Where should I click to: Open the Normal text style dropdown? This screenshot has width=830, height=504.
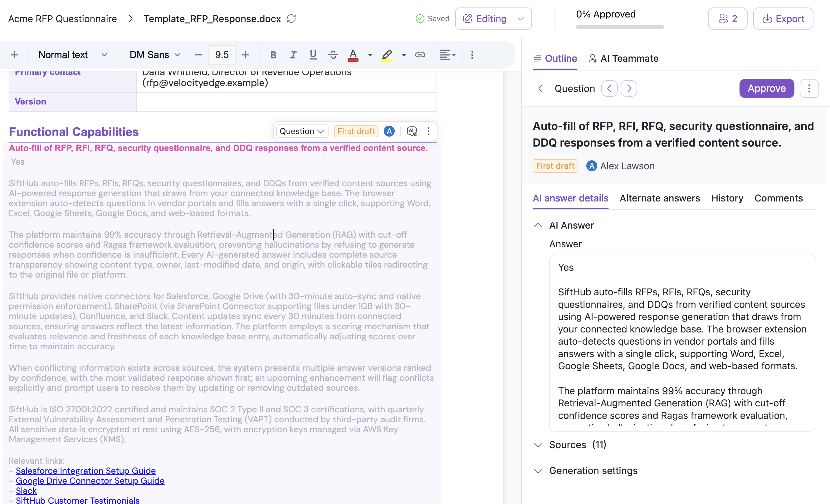click(x=73, y=55)
